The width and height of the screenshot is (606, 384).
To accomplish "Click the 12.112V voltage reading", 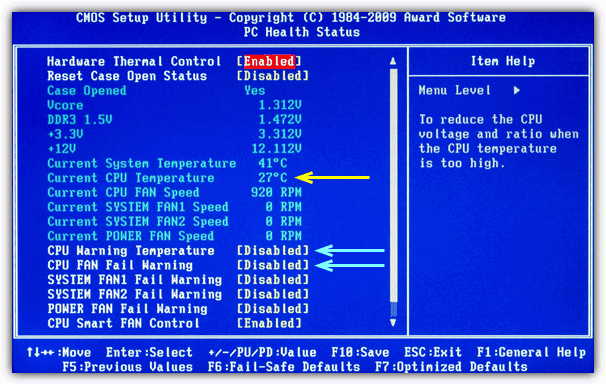I will tap(276, 148).
